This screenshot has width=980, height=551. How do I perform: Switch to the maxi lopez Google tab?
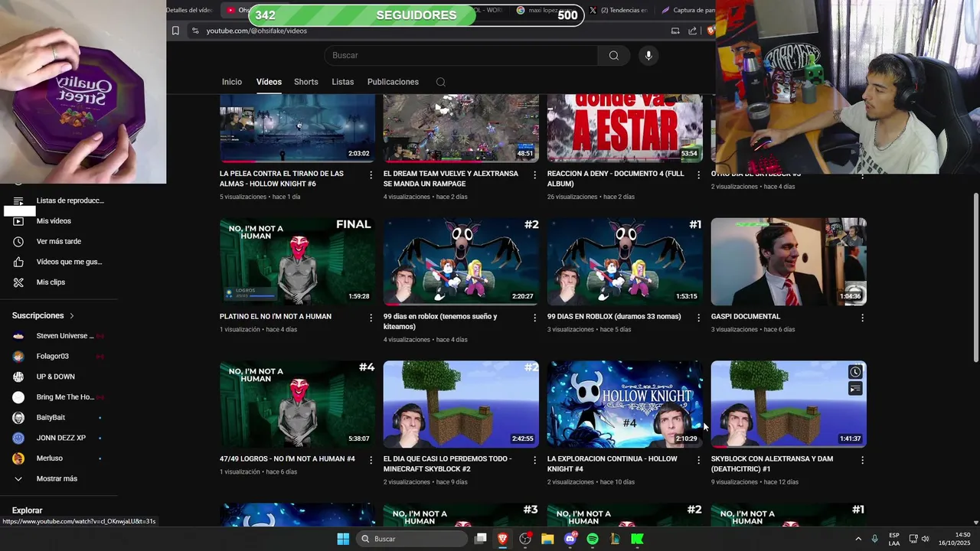click(546, 10)
